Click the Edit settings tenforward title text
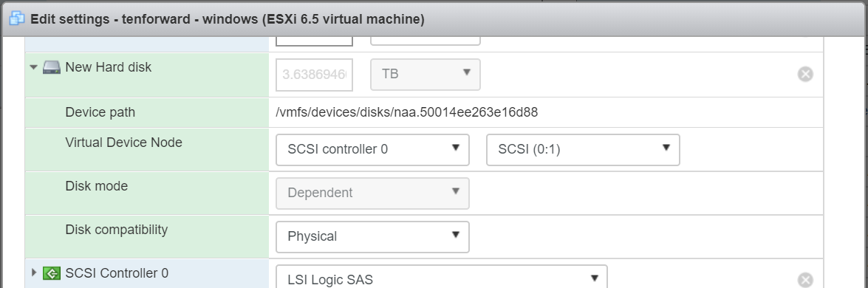 point(228,19)
